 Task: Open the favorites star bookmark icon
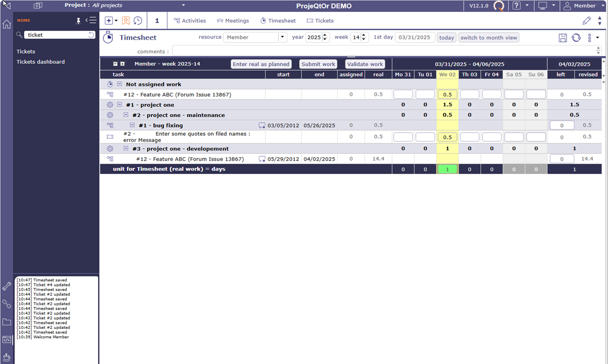click(126, 21)
